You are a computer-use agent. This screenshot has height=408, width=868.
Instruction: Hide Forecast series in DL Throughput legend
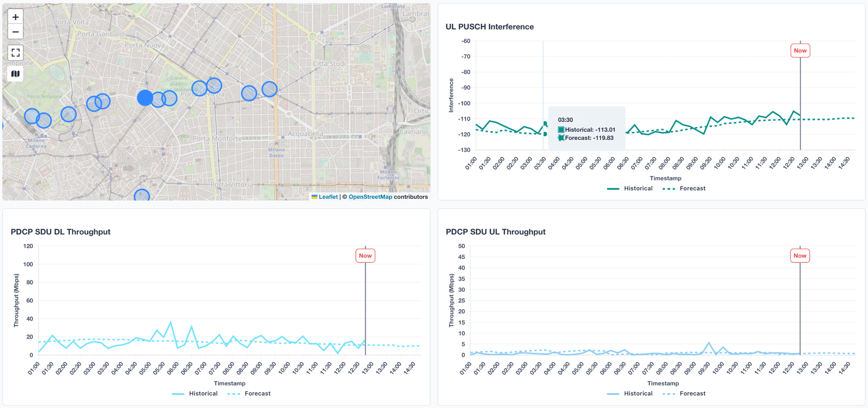coord(249,394)
